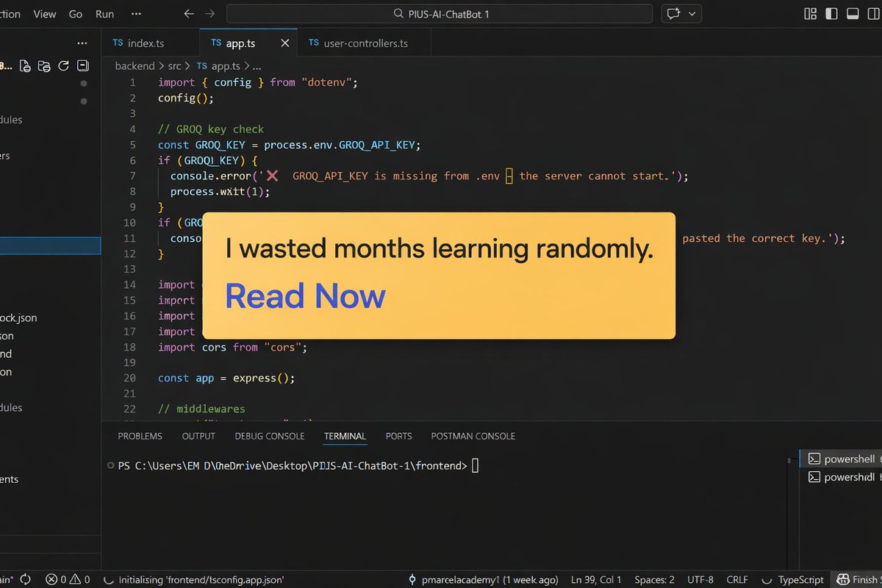Create a new file in Explorer
Image resolution: width=882 pixels, height=588 pixels.
25,66
